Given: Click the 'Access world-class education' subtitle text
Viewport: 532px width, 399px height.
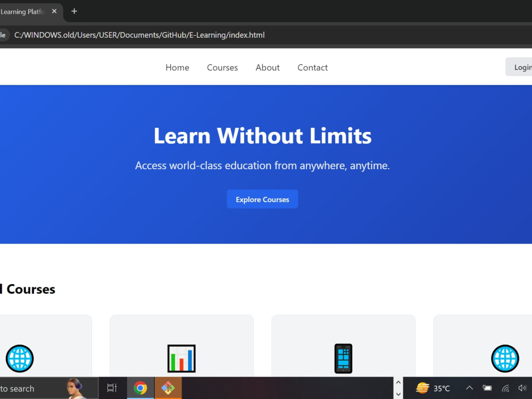Looking at the screenshot, I should click(262, 165).
